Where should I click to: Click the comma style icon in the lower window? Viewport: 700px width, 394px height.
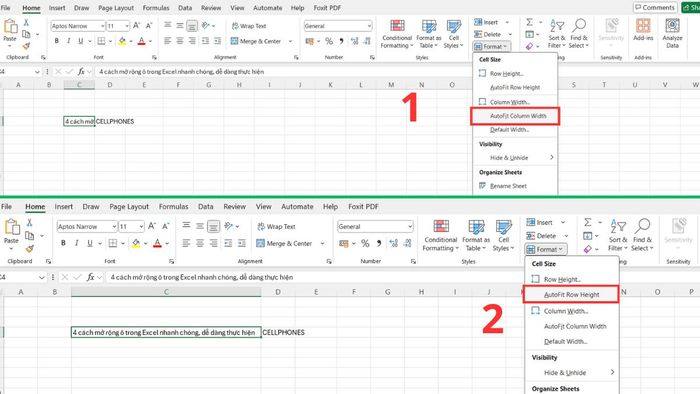pos(379,243)
